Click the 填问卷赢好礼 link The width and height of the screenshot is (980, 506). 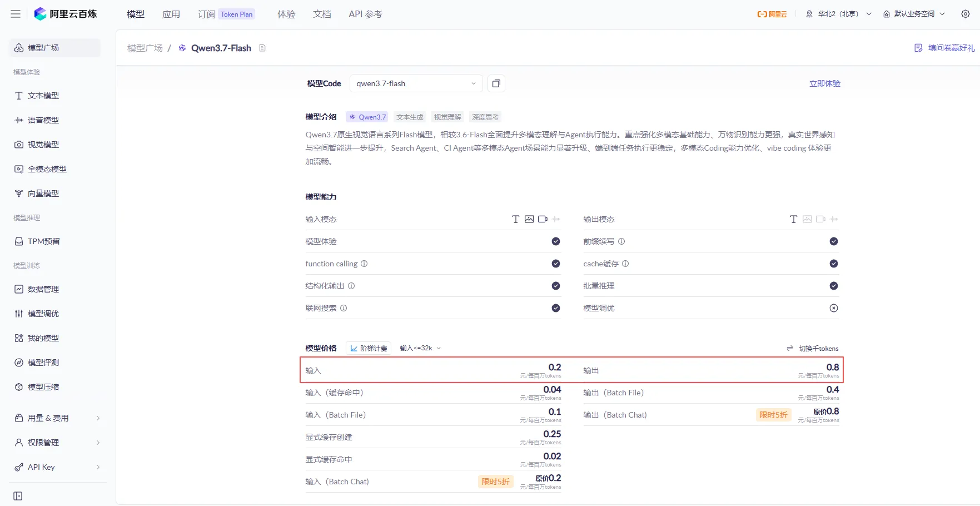pos(952,48)
